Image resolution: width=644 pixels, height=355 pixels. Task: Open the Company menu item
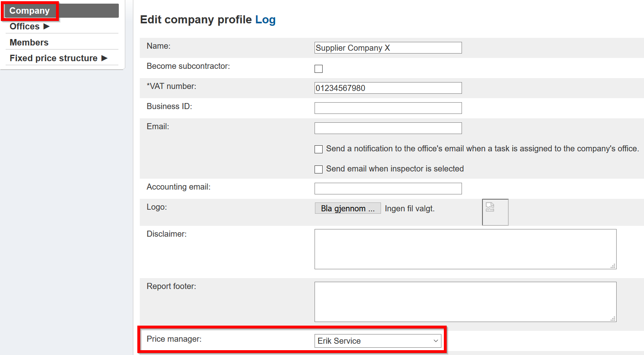[29, 11]
